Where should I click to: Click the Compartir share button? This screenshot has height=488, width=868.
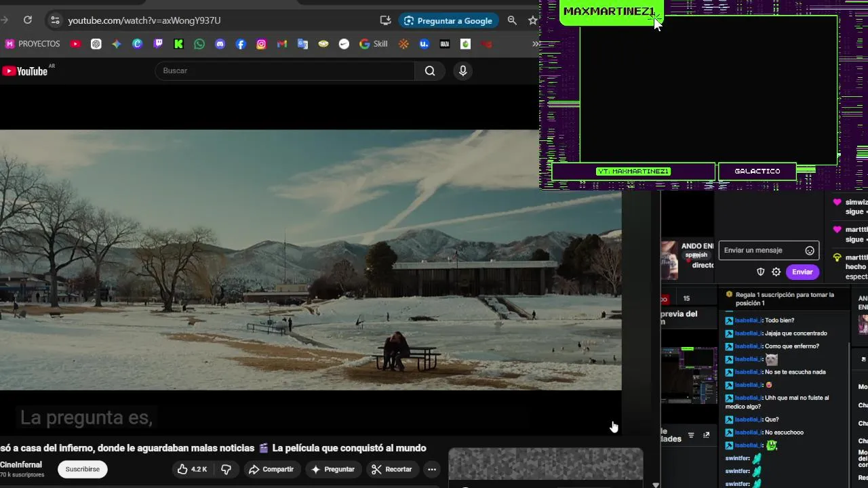pyautogui.click(x=271, y=469)
